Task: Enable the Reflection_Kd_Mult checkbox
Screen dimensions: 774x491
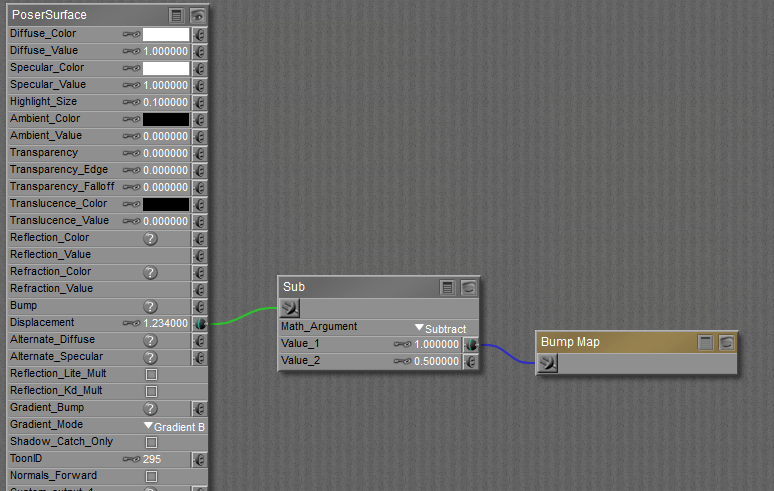Action: (x=152, y=391)
